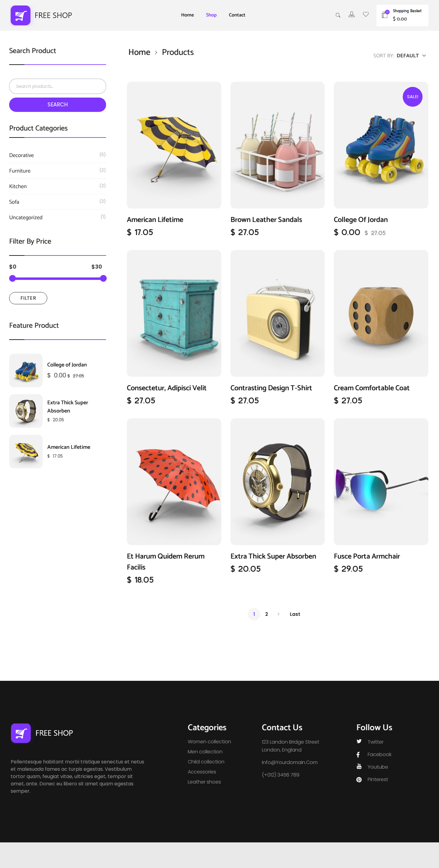Open the Furniture category link

pyautogui.click(x=20, y=171)
